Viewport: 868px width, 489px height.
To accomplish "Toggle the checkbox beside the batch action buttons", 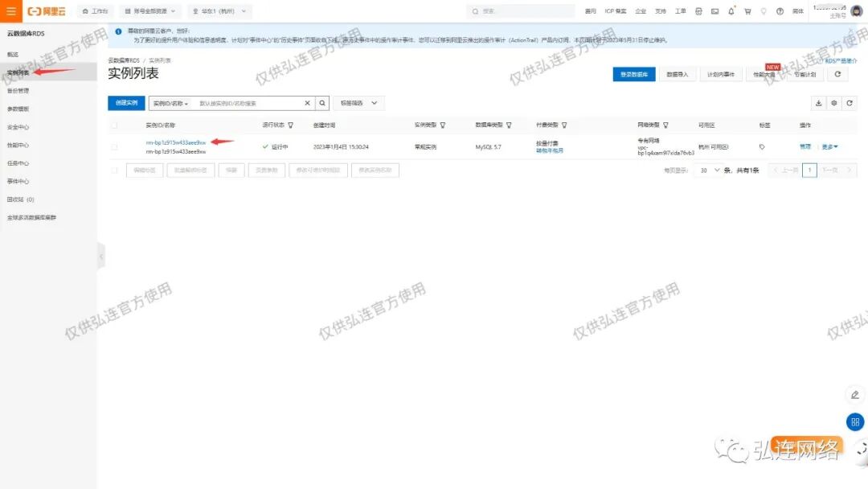I will tap(115, 170).
